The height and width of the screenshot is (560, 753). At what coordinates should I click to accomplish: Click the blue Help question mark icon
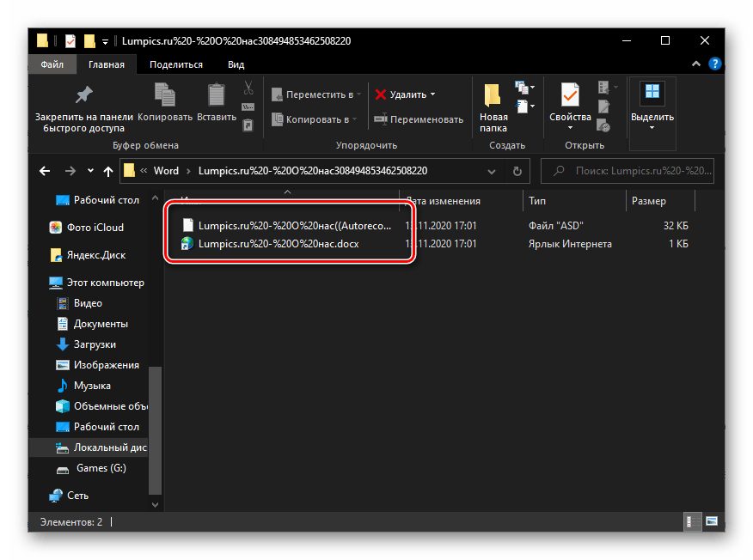tap(712, 64)
